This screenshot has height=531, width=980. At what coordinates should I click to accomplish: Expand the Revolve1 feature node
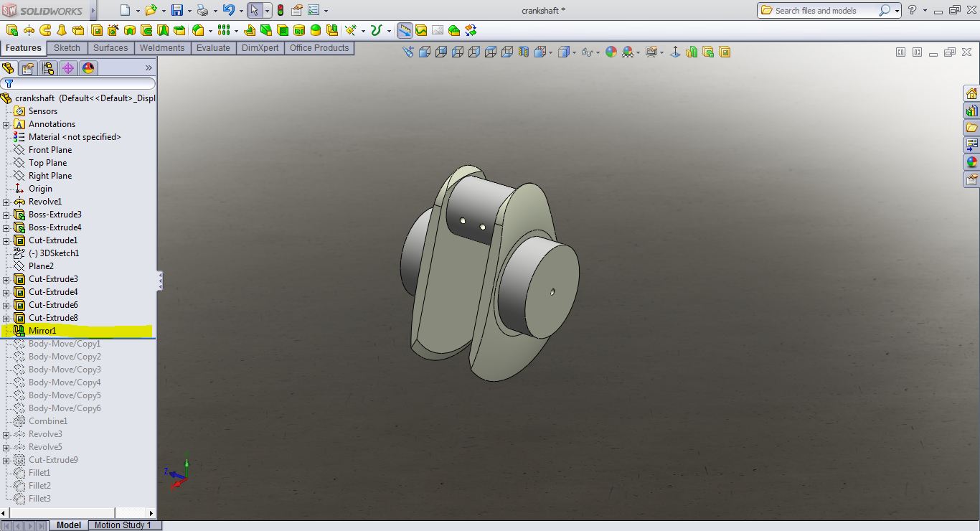point(5,202)
